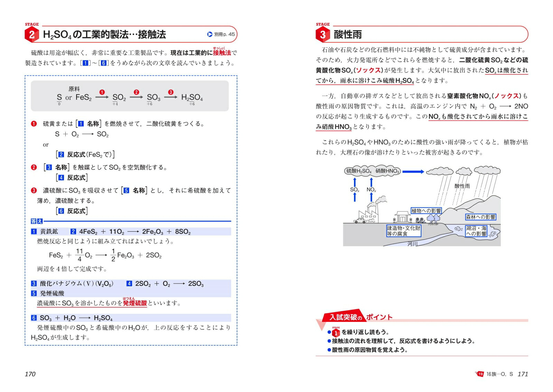Click red step 3 marker in the flow diagram
553x392 pixels.
[171, 92]
